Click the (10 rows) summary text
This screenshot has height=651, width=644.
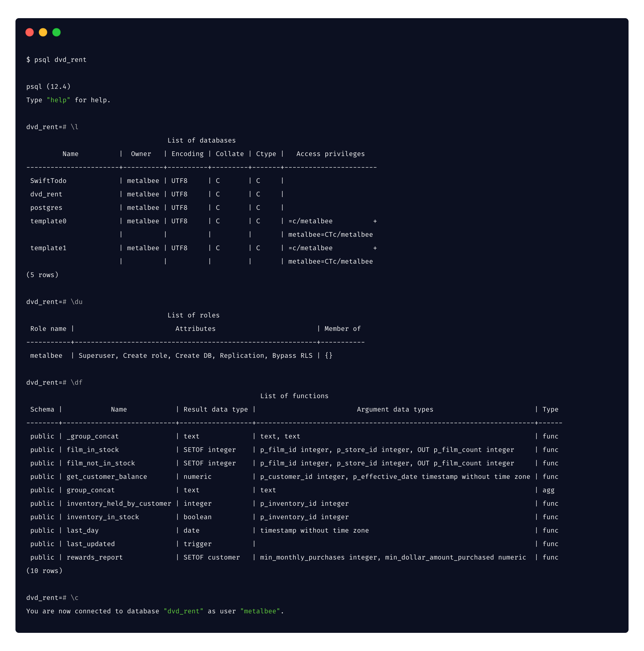44,571
